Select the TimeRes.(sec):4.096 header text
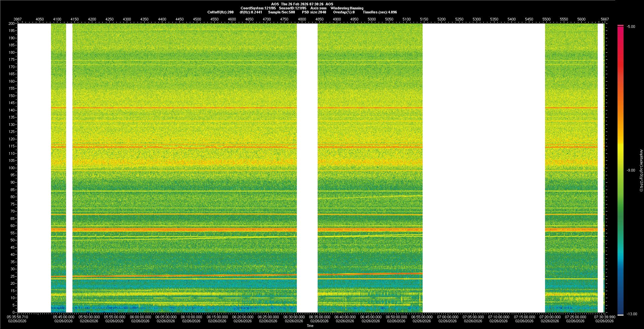The width and height of the screenshot is (644, 329). 380,12
